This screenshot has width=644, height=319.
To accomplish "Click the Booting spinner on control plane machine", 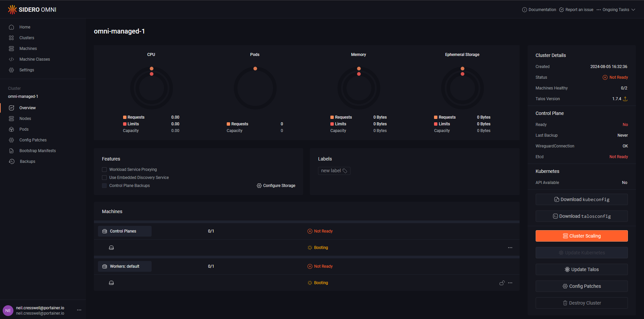I will (310, 248).
